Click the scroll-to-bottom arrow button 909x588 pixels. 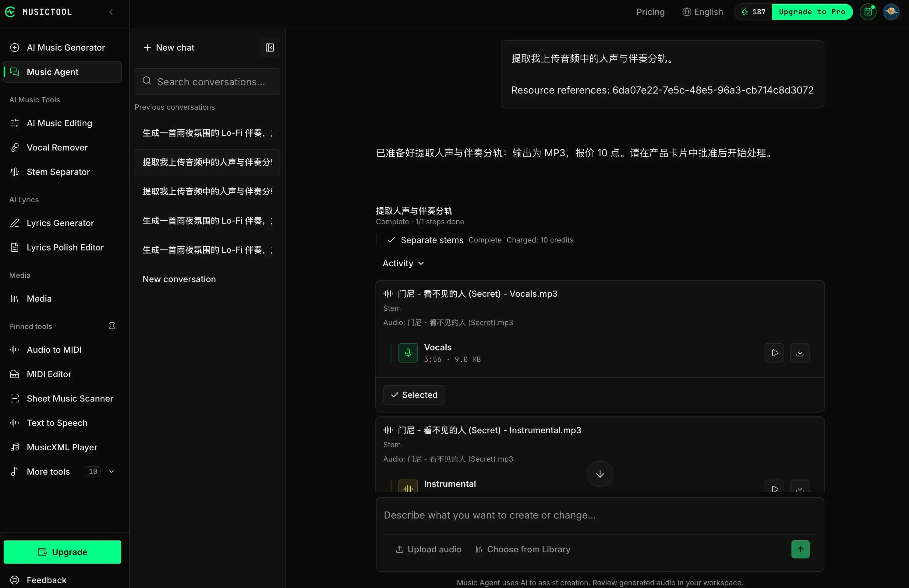(x=600, y=474)
